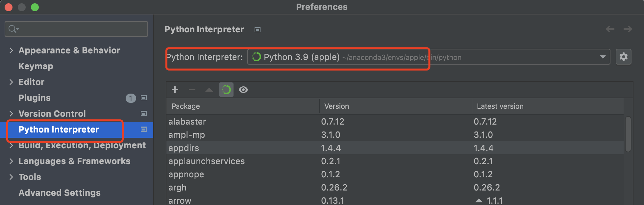Expand the Languages & Frameworks section
Screen dimensions: 644x205
(12, 161)
